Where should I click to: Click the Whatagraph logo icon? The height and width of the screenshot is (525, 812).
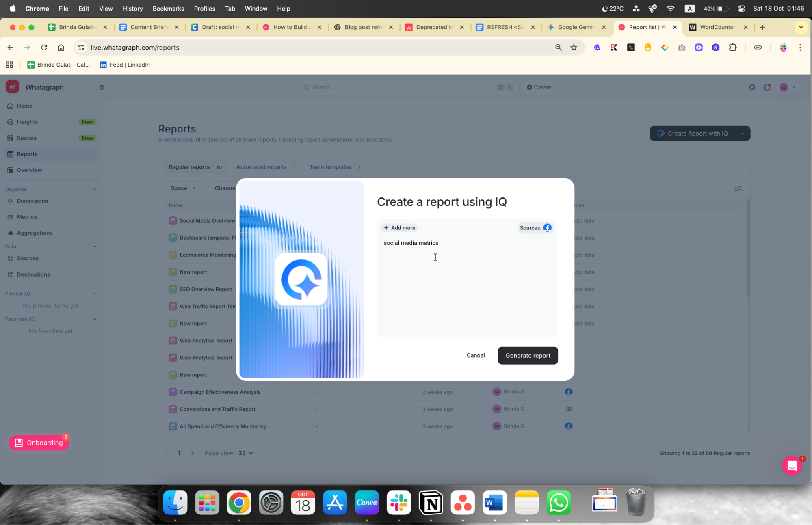click(13, 87)
